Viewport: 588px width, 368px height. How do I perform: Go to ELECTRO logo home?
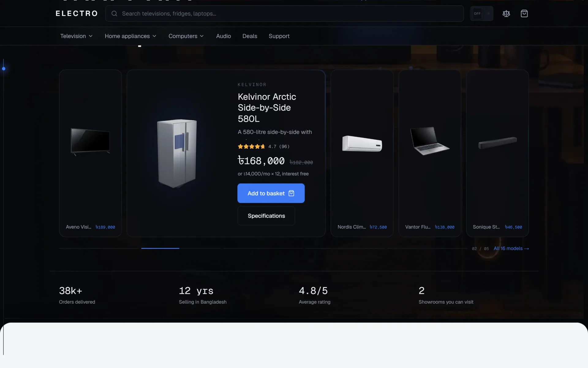pos(77,13)
